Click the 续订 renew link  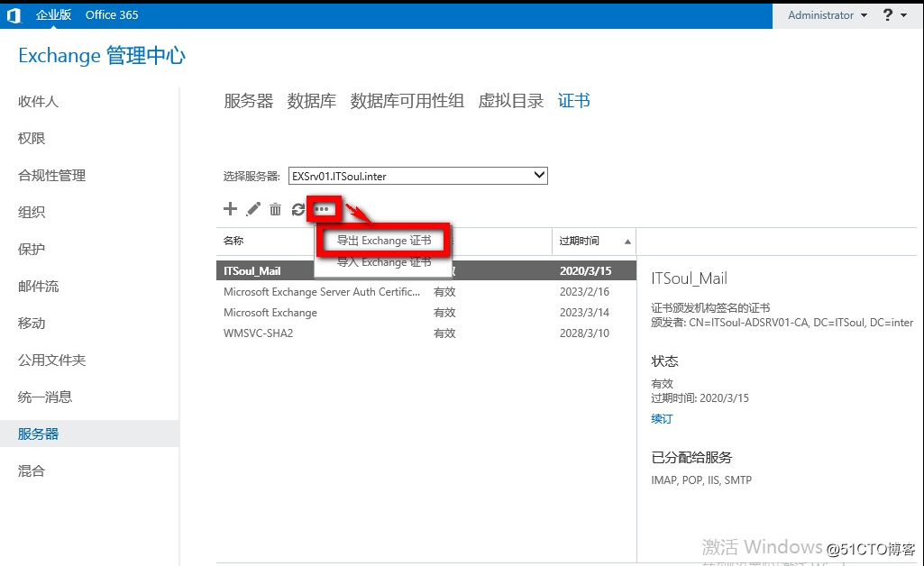point(662,419)
